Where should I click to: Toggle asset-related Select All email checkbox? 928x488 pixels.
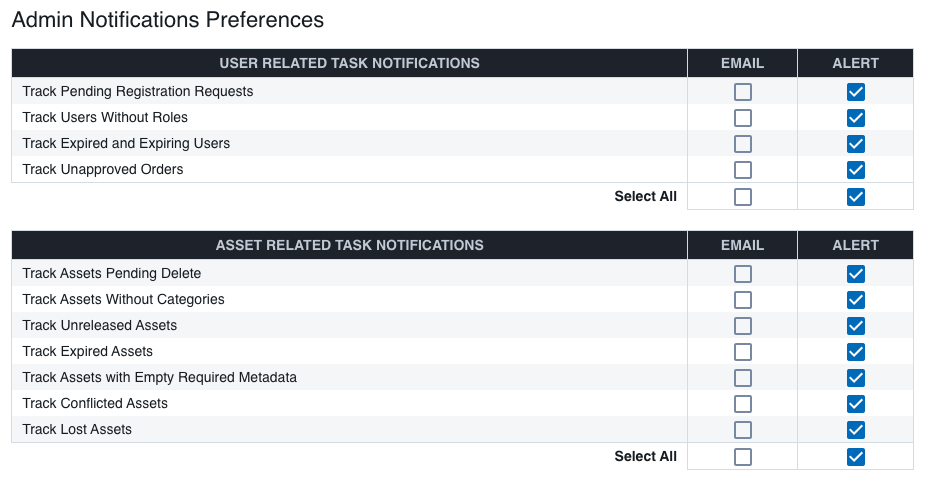[743, 457]
